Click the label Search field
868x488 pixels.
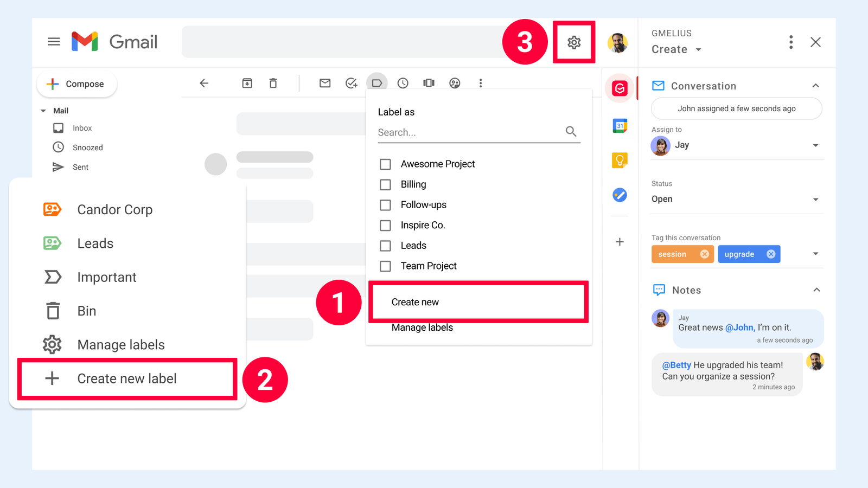pyautogui.click(x=469, y=132)
